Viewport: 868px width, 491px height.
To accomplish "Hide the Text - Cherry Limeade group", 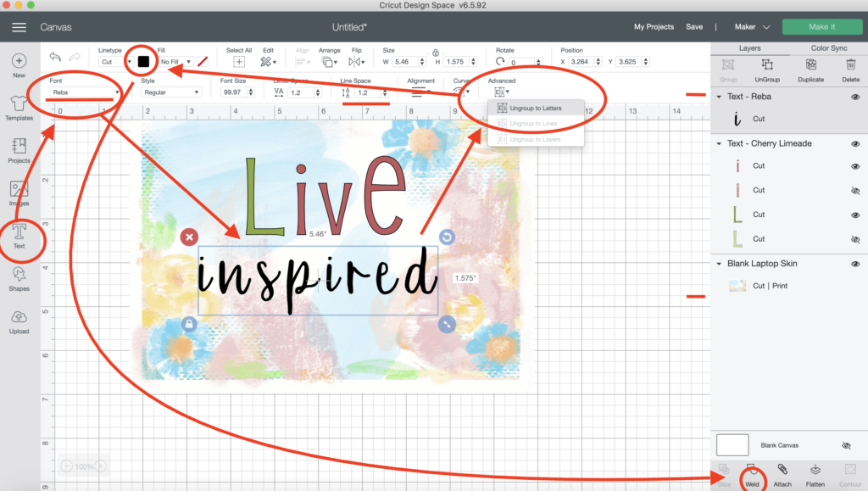I will click(855, 144).
